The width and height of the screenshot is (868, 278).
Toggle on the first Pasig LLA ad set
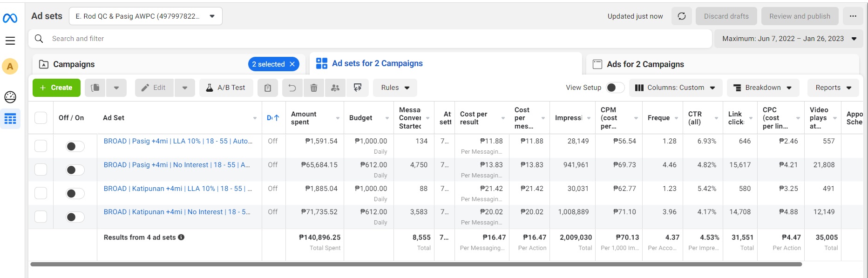point(75,147)
